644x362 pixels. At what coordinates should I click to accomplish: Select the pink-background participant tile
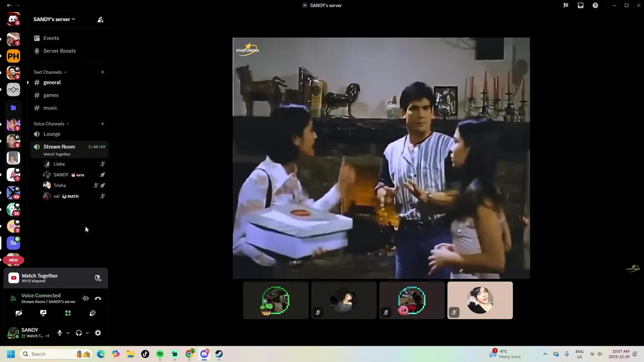pyautogui.click(x=480, y=300)
